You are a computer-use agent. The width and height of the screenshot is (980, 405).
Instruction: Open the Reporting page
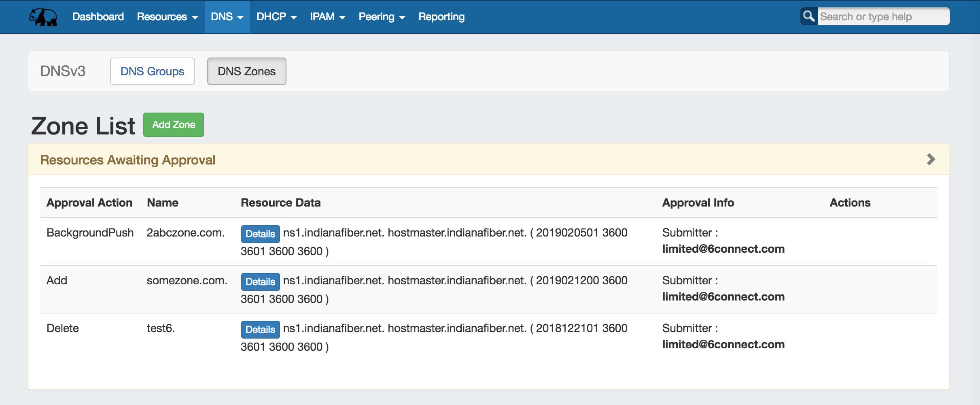pyautogui.click(x=441, y=17)
